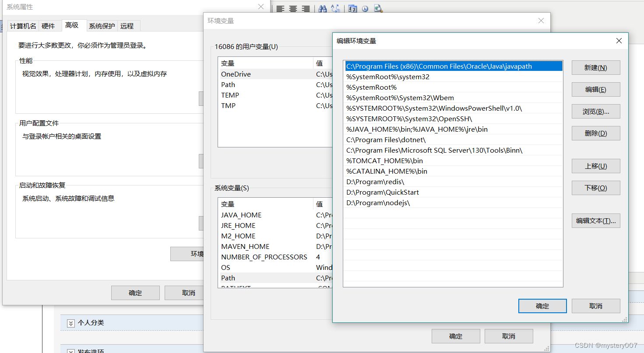The width and height of the screenshot is (644, 353).
Task: Select the M2_HOME system variable
Action: click(275, 236)
